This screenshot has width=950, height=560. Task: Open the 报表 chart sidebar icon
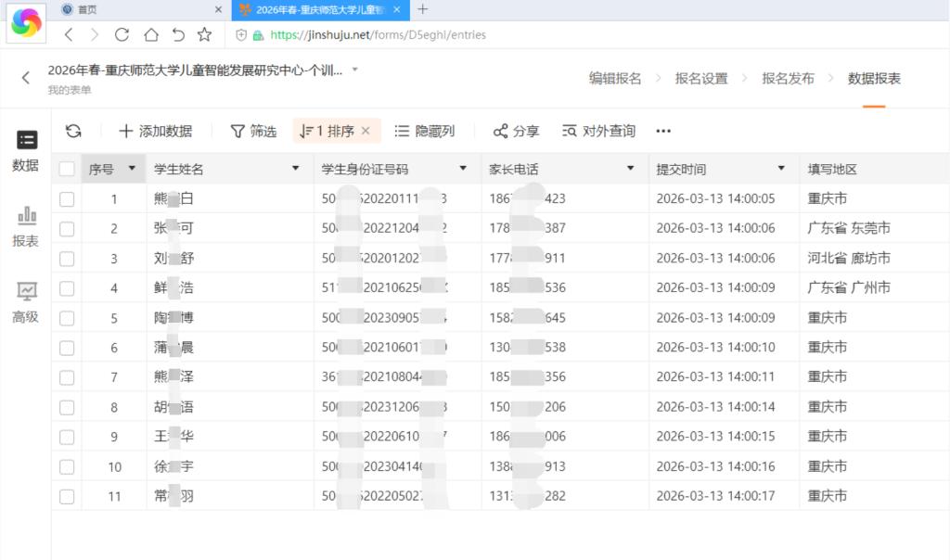26,227
